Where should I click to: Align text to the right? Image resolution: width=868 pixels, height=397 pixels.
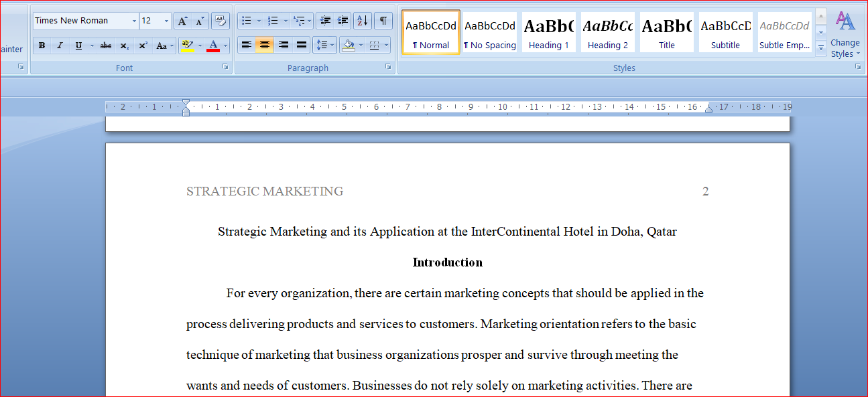(283, 46)
